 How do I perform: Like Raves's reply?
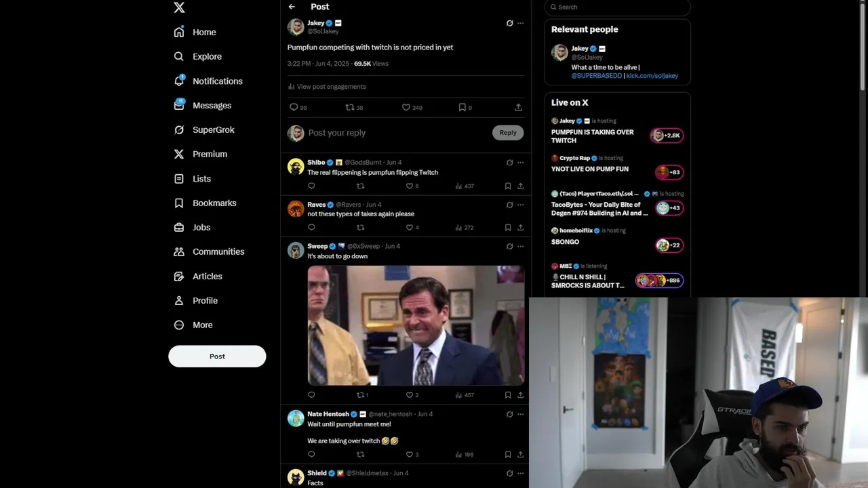point(409,228)
